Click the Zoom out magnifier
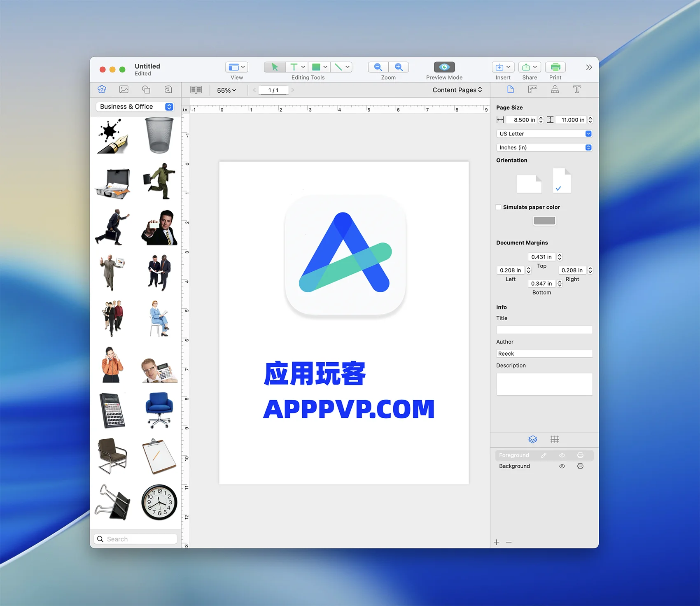Image resolution: width=700 pixels, height=606 pixels. pos(378,67)
